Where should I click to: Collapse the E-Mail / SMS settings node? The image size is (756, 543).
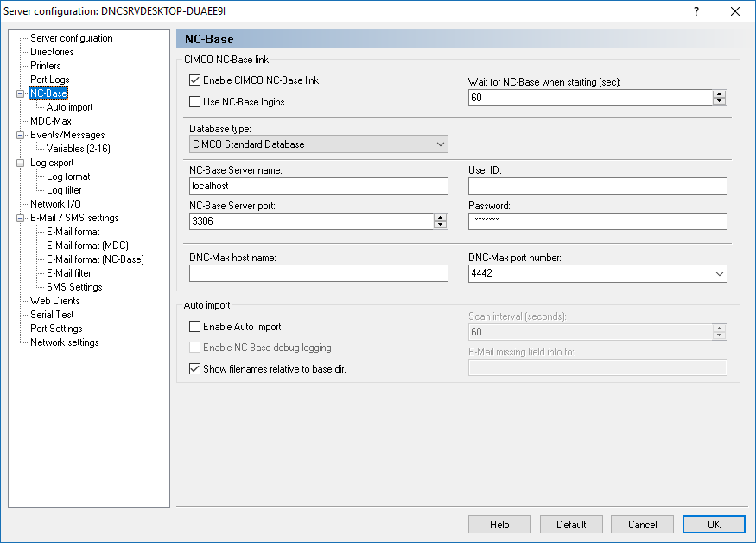point(20,218)
